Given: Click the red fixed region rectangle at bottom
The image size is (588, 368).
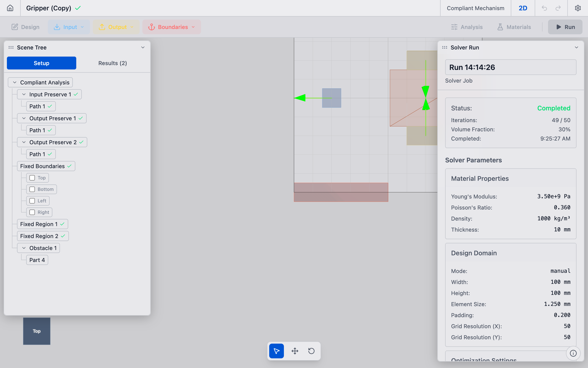Looking at the screenshot, I should click(341, 192).
